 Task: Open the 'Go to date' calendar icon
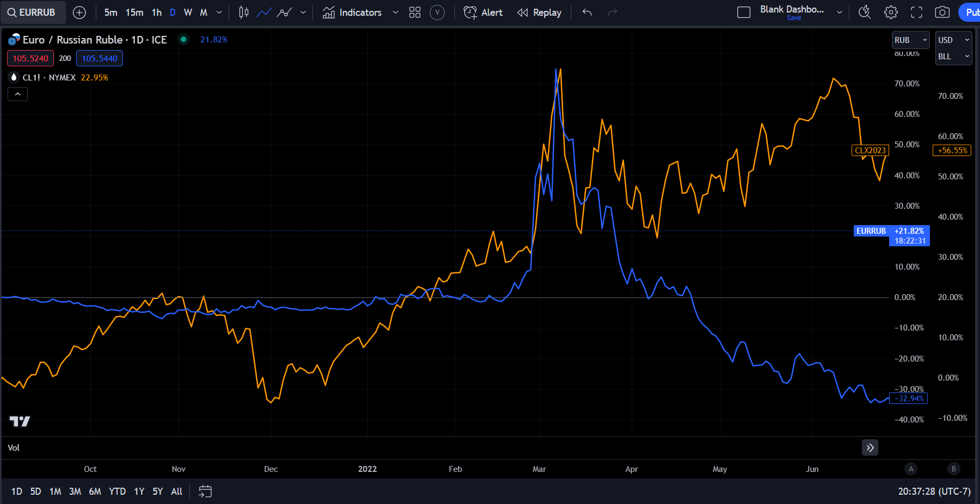point(205,491)
